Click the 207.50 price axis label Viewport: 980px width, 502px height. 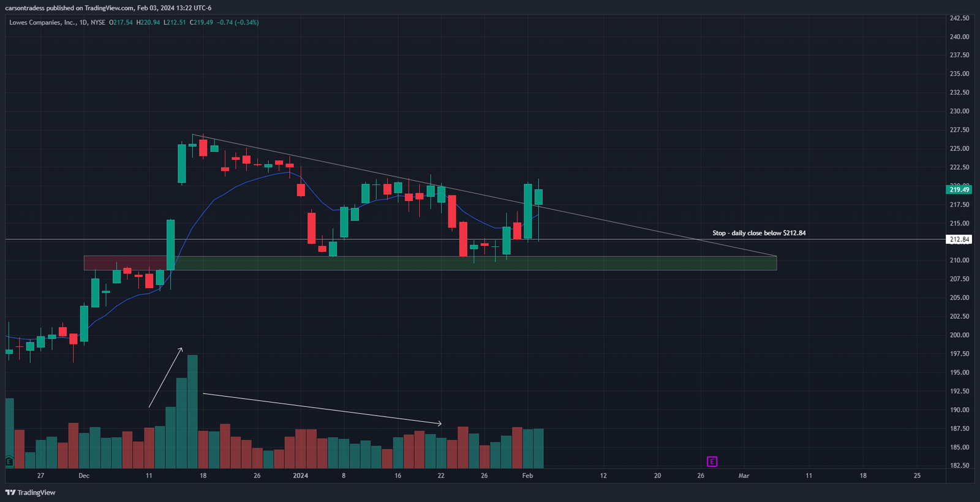pos(959,279)
